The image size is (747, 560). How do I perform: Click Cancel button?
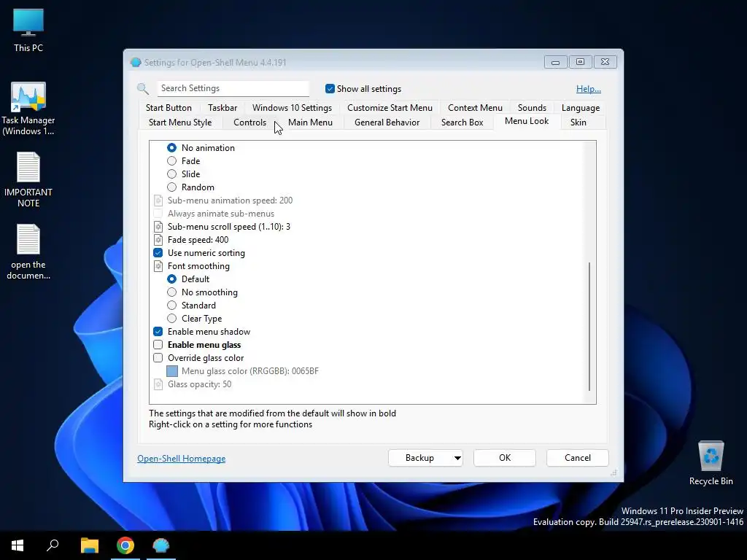pos(578,458)
